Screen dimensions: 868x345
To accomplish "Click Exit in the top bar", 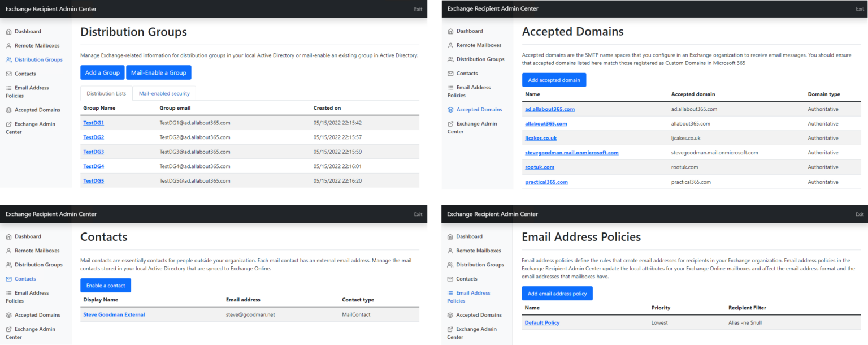I will 418,9.
